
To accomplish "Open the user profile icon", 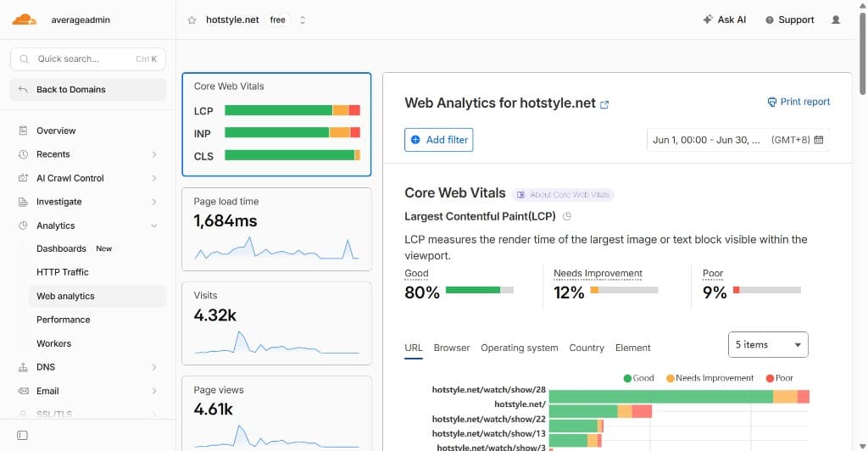I will pos(835,19).
